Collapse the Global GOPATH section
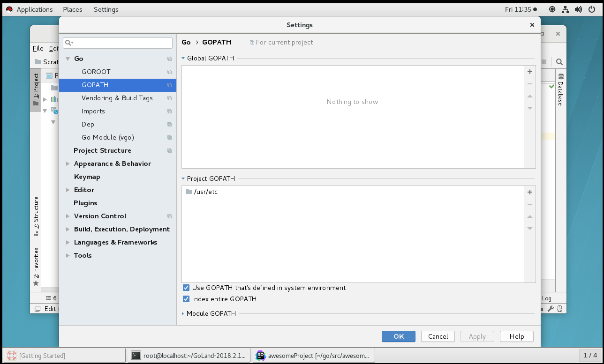This screenshot has width=604, height=364. tap(183, 59)
